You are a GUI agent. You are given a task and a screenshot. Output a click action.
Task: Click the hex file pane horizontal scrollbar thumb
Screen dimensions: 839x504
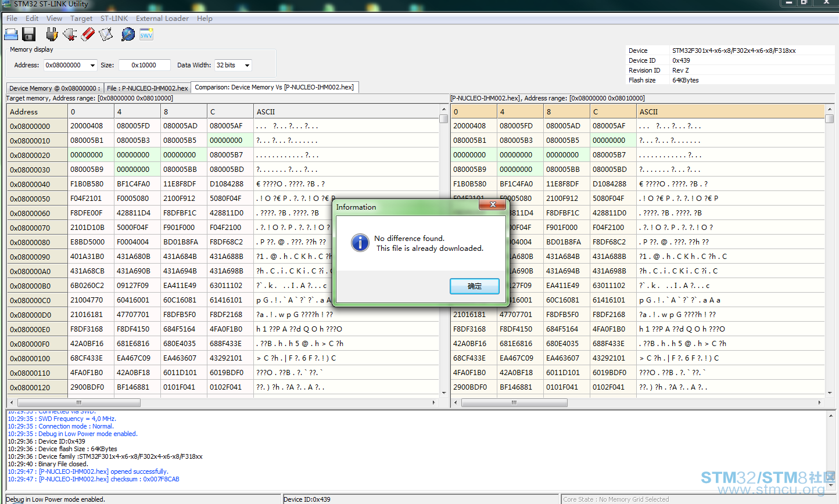[514, 402]
